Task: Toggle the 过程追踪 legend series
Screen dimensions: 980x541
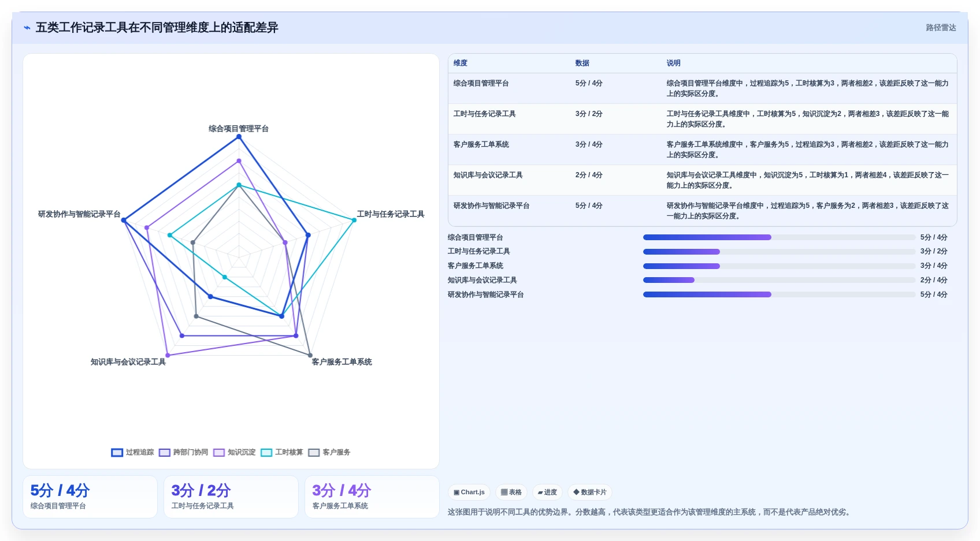Action: (x=133, y=452)
